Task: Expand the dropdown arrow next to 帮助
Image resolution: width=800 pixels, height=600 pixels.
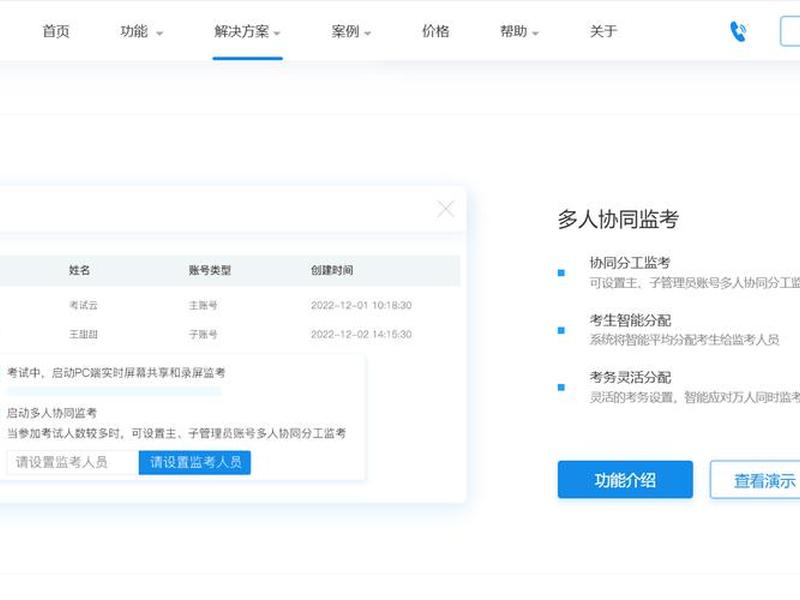Action: 535,34
